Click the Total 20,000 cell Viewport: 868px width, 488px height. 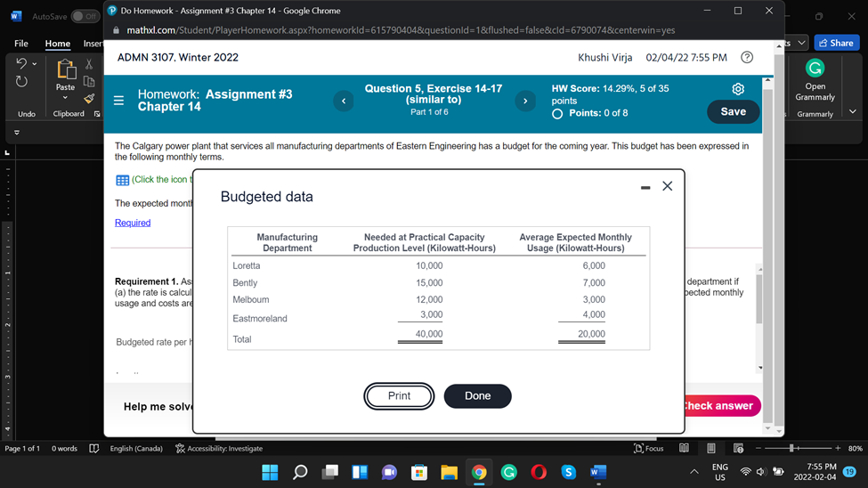coord(591,334)
